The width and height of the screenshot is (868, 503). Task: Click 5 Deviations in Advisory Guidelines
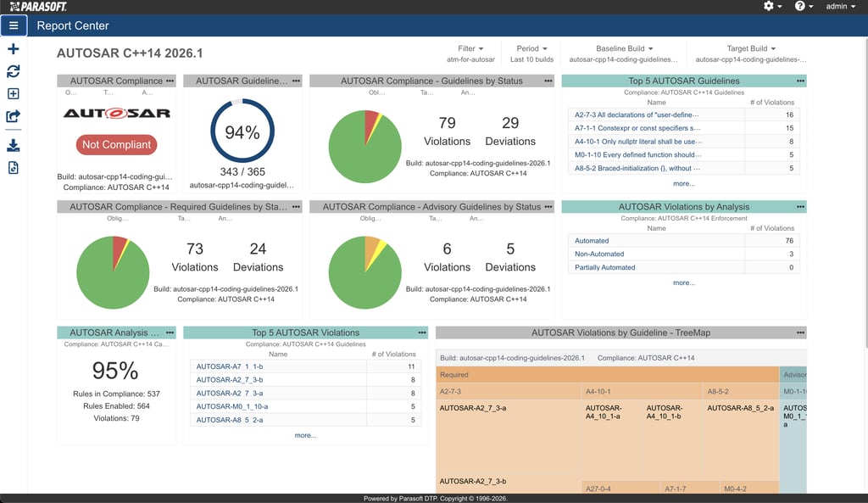[x=510, y=257]
